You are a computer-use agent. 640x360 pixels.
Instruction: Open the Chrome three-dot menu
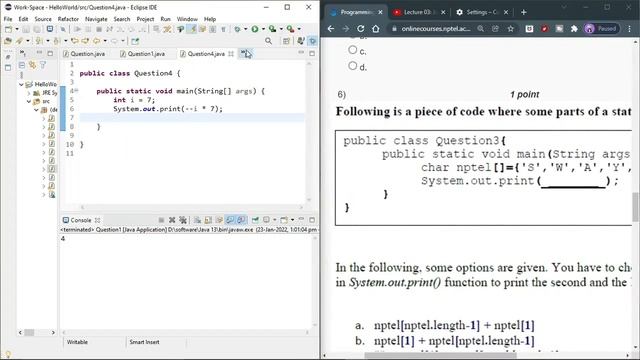629,29
